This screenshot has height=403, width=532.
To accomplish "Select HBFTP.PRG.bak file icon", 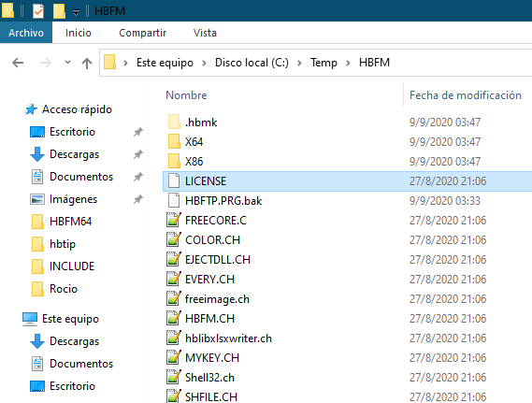I will (174, 200).
